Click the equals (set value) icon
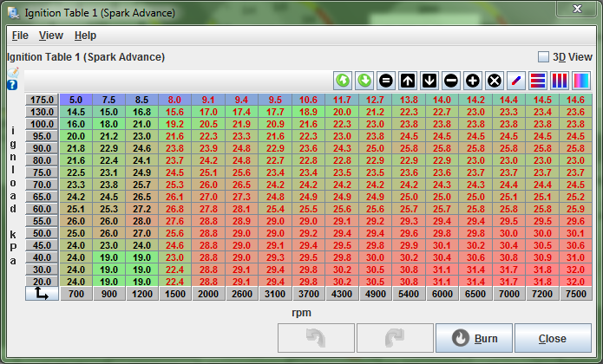 [386, 81]
